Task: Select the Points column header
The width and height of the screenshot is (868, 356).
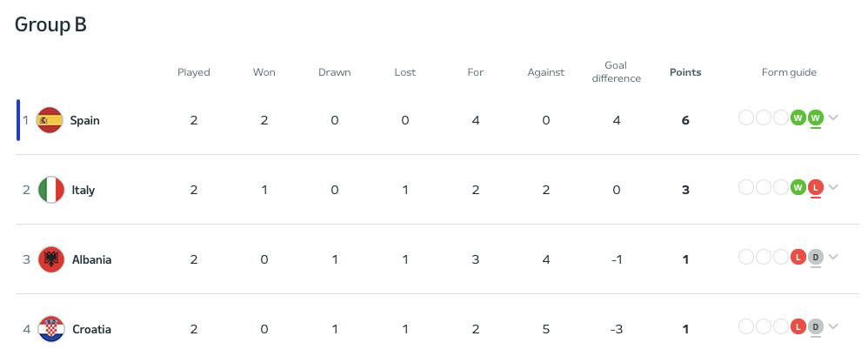Action: pyautogui.click(x=685, y=72)
